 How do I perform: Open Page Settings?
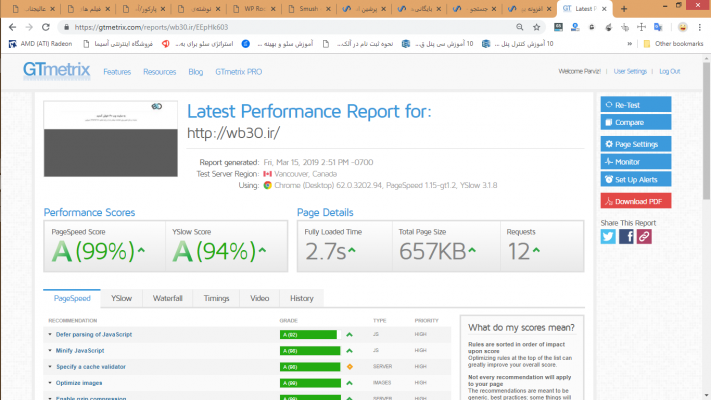[x=636, y=144]
